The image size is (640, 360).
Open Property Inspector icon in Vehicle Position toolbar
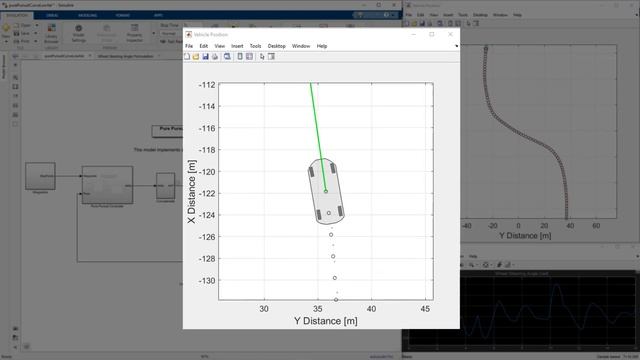(271, 57)
